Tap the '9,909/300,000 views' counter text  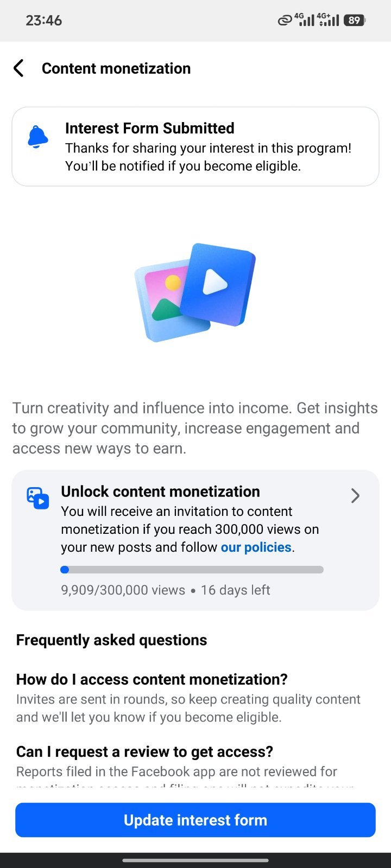tap(123, 590)
